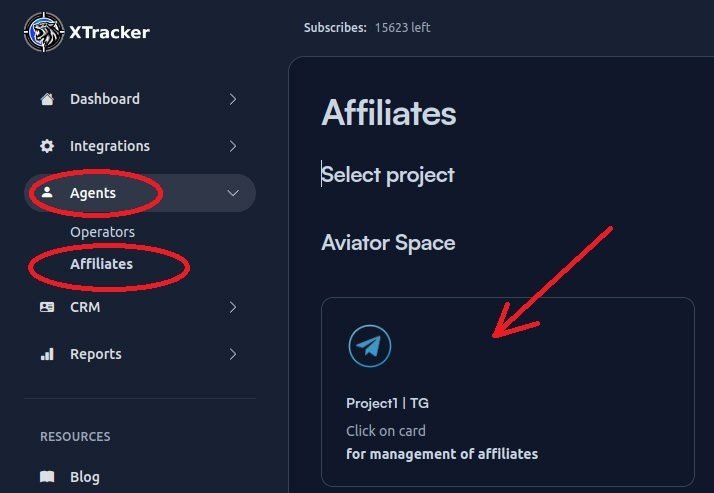This screenshot has height=493, width=714.
Task: Expand the Dashboard menu chevron
Action: [x=233, y=99]
